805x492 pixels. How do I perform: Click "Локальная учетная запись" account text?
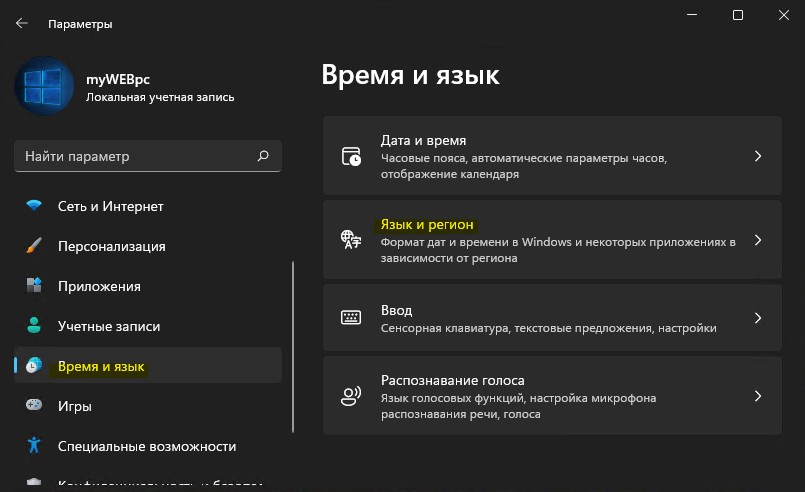[x=160, y=97]
